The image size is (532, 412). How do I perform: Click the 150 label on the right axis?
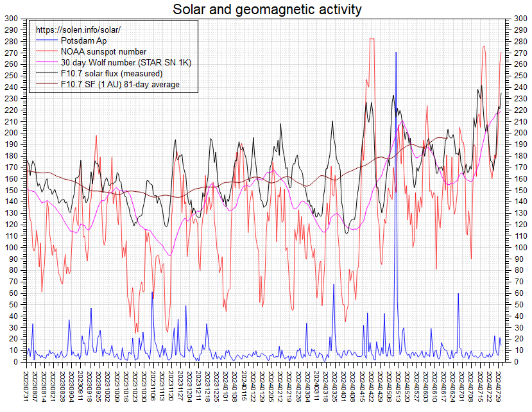click(x=520, y=191)
